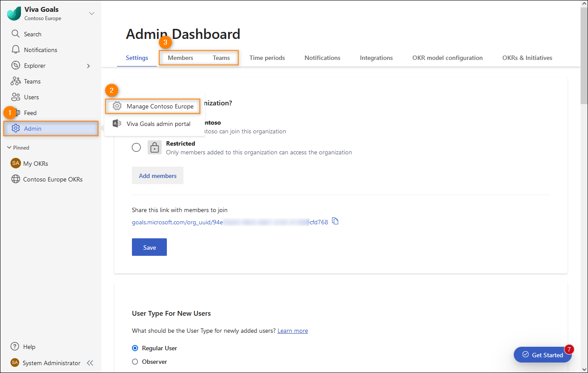This screenshot has width=588, height=373.
Task: Click the Save button
Action: pyautogui.click(x=149, y=247)
